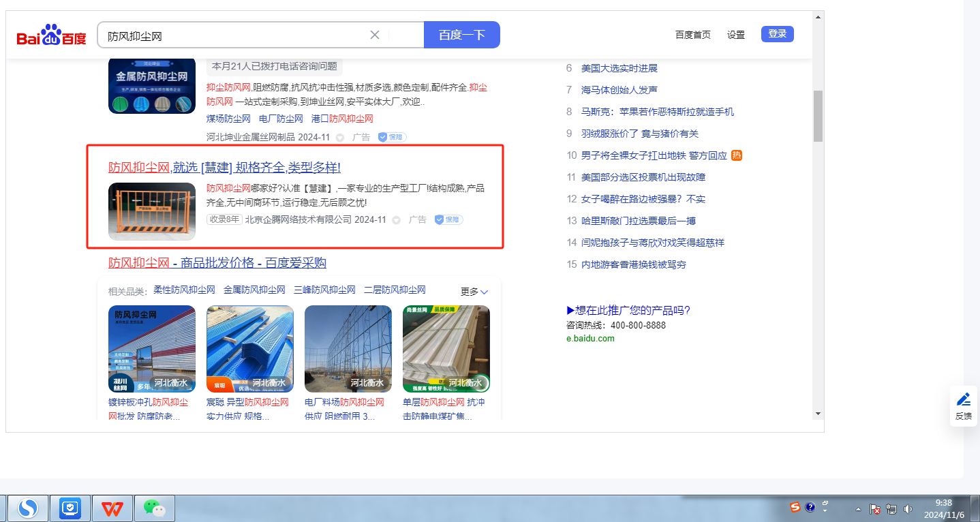Open hot search 羽绒服涨价了 竟与猪价有关
This screenshot has height=522, width=980.
pyautogui.click(x=640, y=134)
